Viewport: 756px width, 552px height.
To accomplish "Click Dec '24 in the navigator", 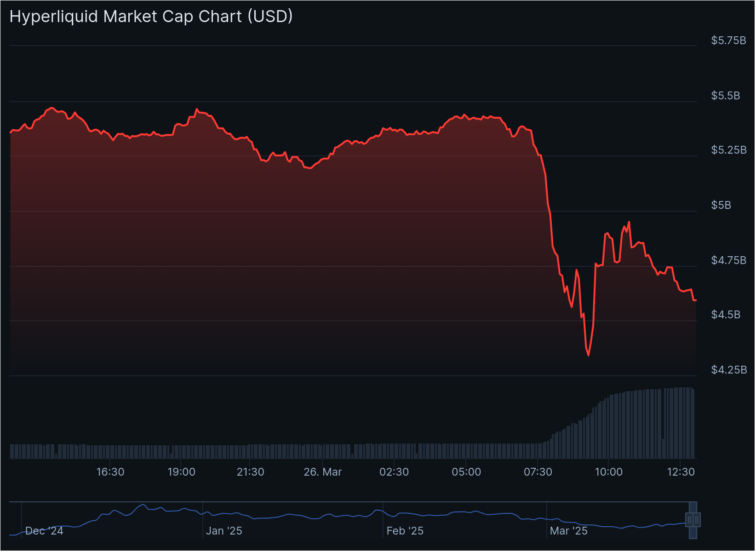I will click(x=44, y=531).
